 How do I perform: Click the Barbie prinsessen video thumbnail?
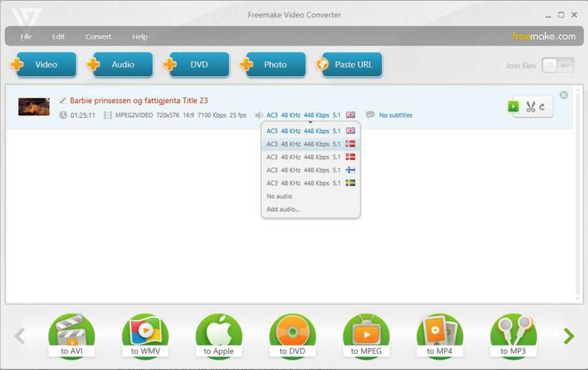34,106
